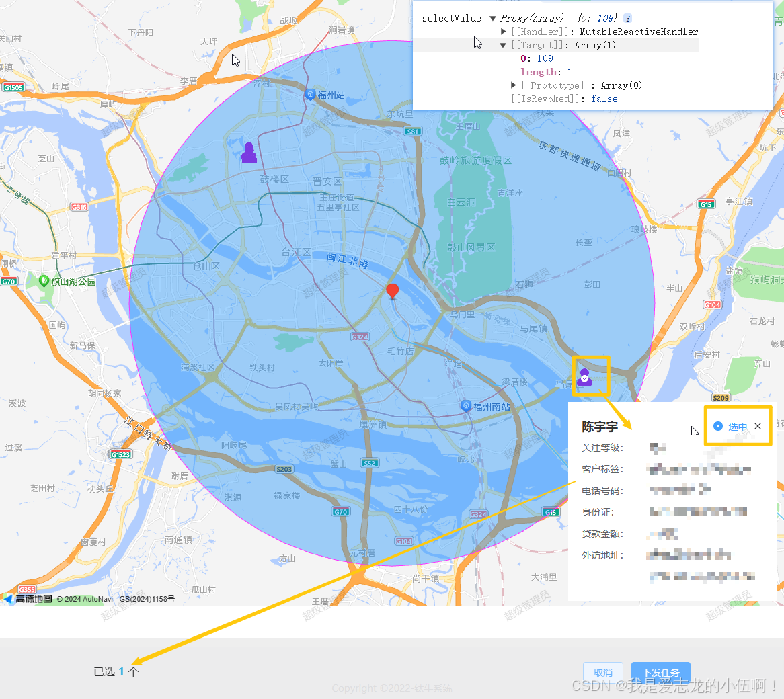The width and height of the screenshot is (784, 699).
Task: Expand the [[Prototype]] Array(0) entry
Action: [514, 85]
